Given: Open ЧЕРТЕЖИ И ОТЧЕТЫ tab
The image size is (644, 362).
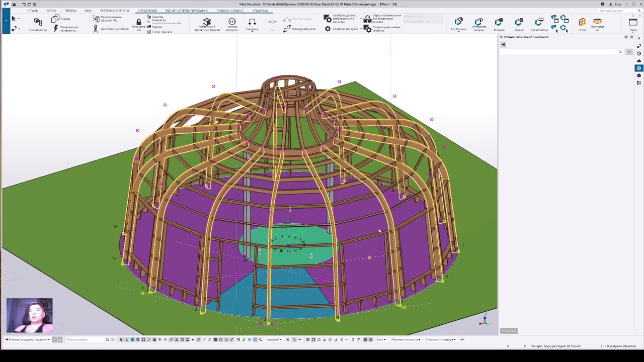Looking at the screenshot, I should [x=114, y=11].
